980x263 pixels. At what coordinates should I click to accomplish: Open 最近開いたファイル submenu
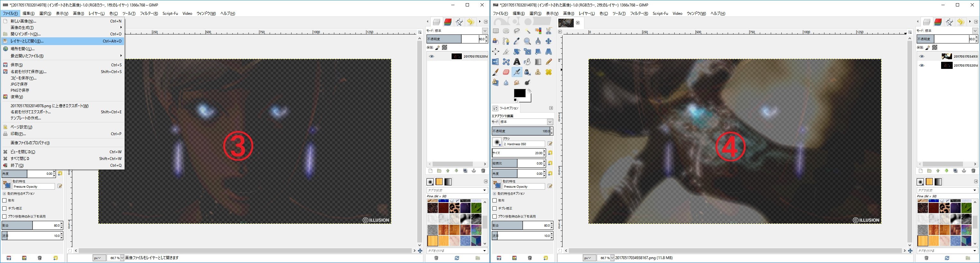coord(62,56)
